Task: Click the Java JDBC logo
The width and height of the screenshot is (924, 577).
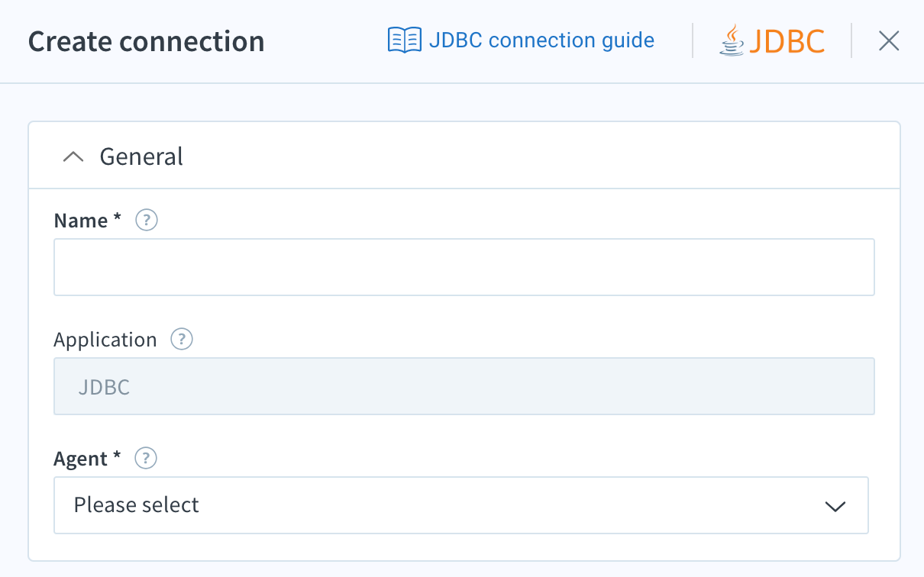Action: point(772,40)
